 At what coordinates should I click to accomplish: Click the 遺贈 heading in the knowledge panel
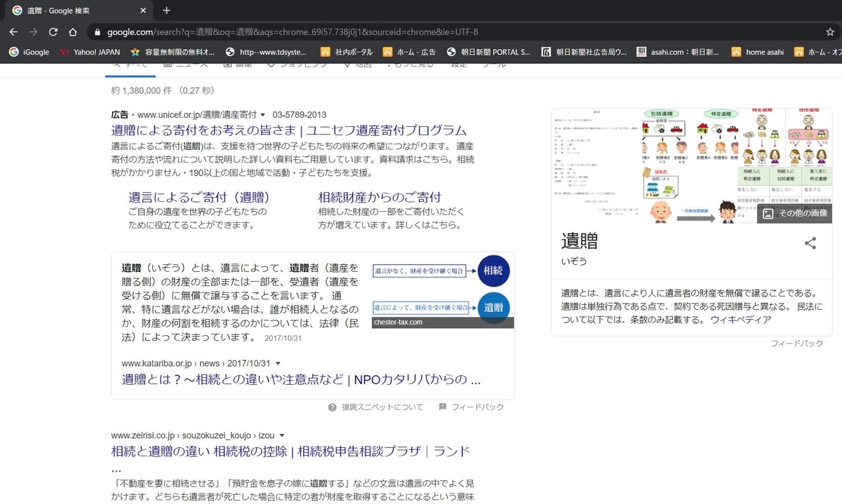580,241
